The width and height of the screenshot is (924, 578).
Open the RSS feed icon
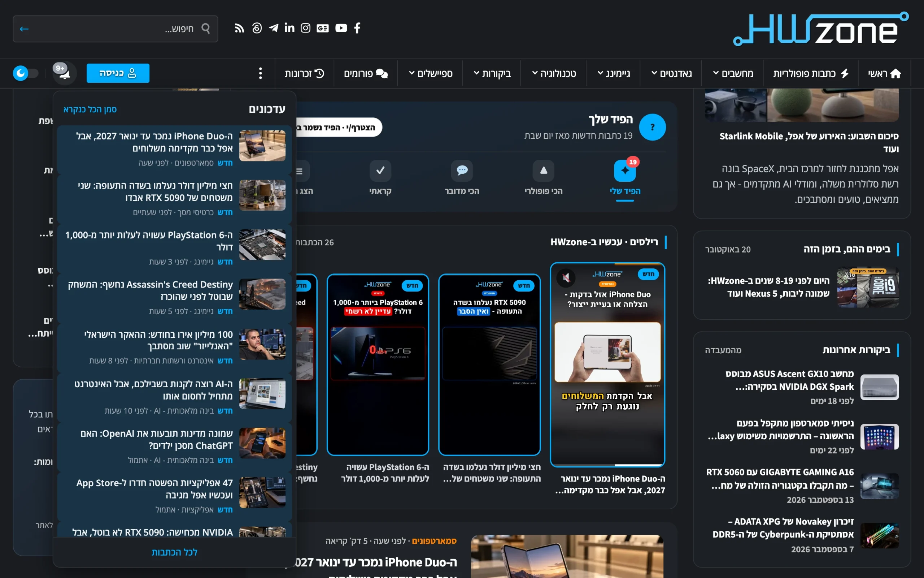[x=239, y=28]
